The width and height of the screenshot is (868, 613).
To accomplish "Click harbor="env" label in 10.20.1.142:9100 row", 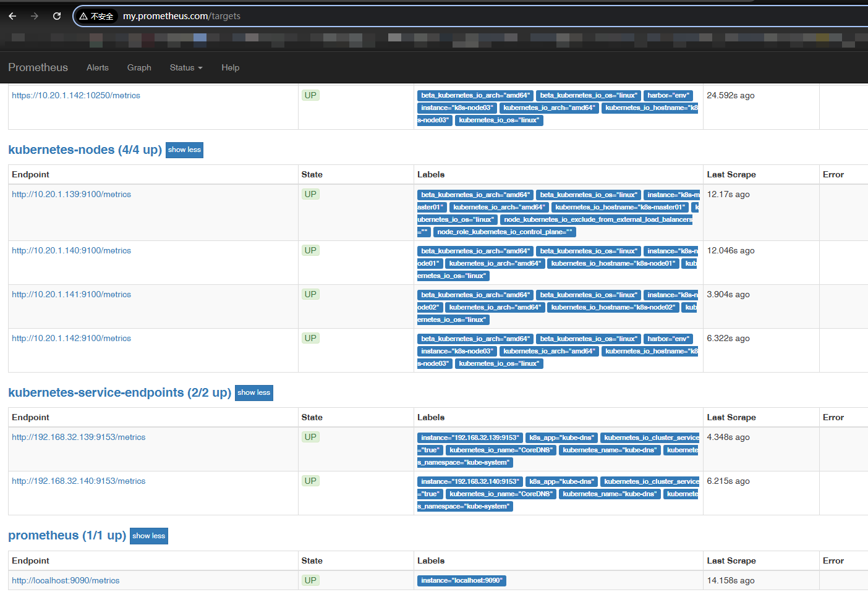I will tap(668, 339).
